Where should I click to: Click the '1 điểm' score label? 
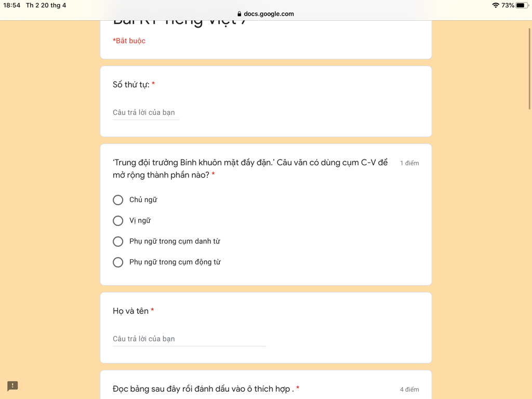(x=409, y=163)
